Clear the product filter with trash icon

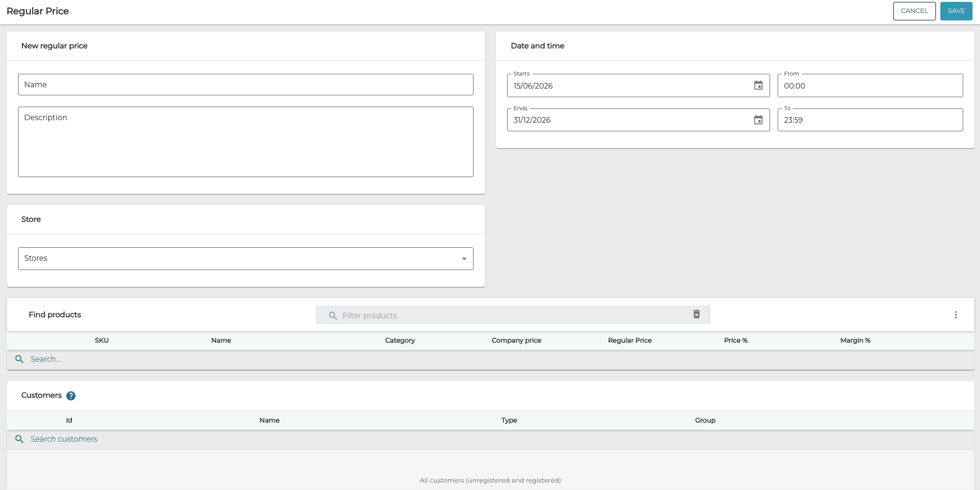696,315
